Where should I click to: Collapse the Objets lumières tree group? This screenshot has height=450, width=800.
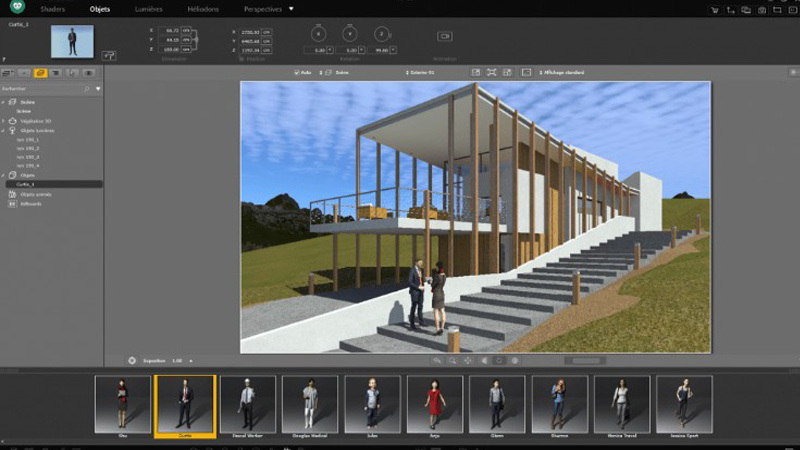(x=3, y=131)
